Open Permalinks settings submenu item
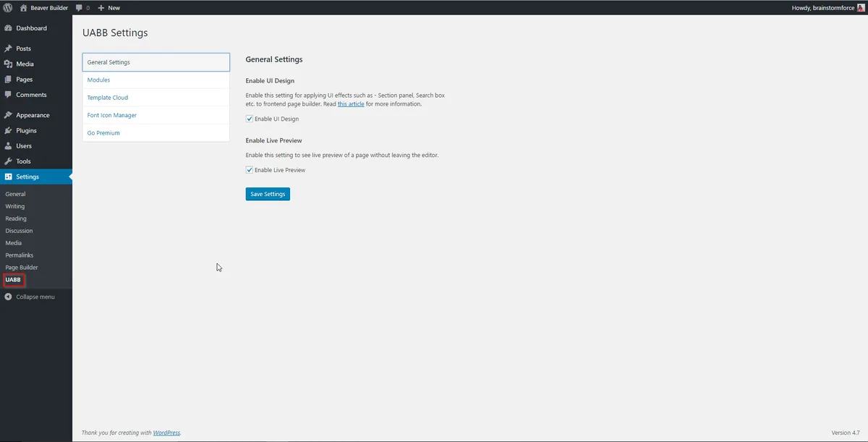Screen dimensions: 868x442 tap(19, 255)
